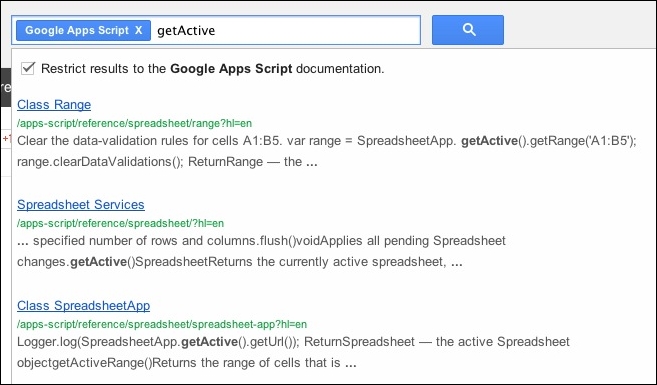Image resolution: width=657 pixels, height=385 pixels.
Task: Click the green reference/spreadsheet/?hl=en URL
Action: (x=120, y=223)
